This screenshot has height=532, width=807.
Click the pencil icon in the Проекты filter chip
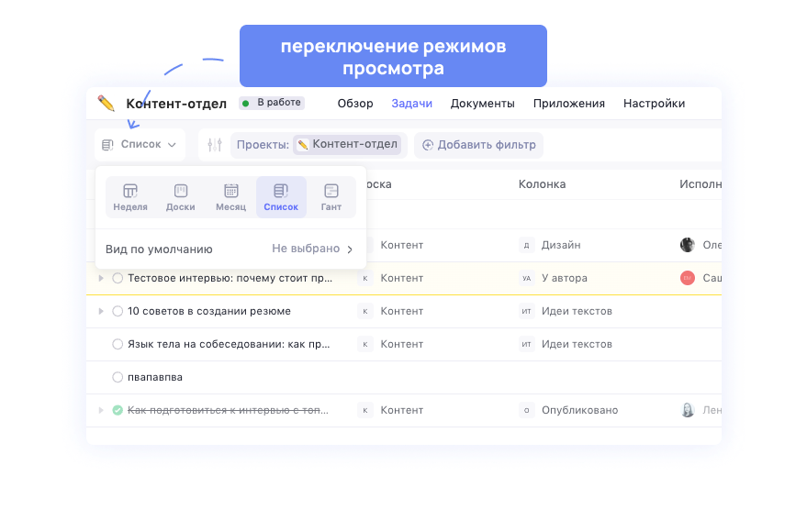[x=302, y=145]
